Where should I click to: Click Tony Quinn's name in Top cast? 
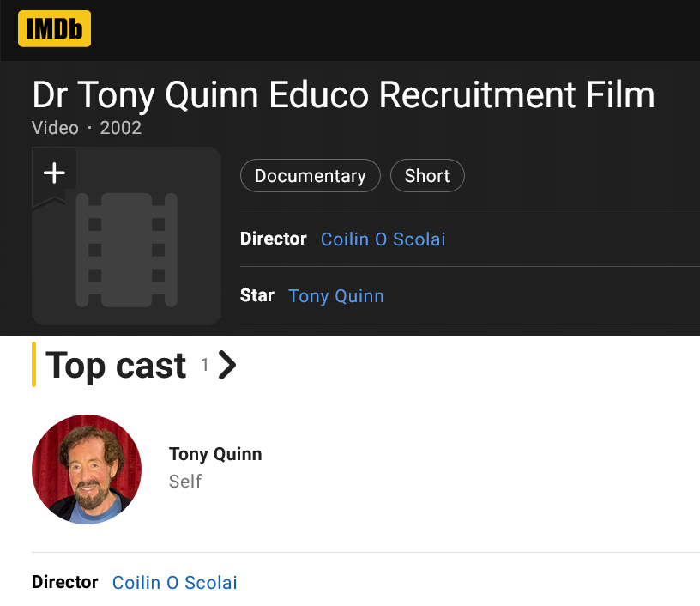(x=215, y=454)
